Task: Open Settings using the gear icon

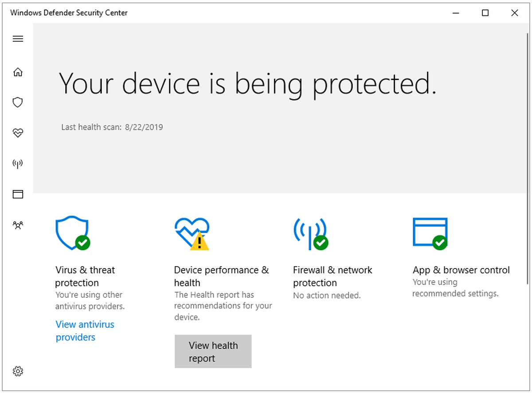Action: [18, 371]
